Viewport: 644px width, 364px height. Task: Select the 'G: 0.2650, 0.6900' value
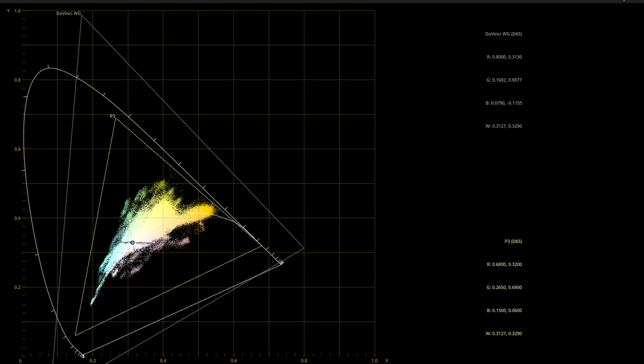(x=504, y=287)
